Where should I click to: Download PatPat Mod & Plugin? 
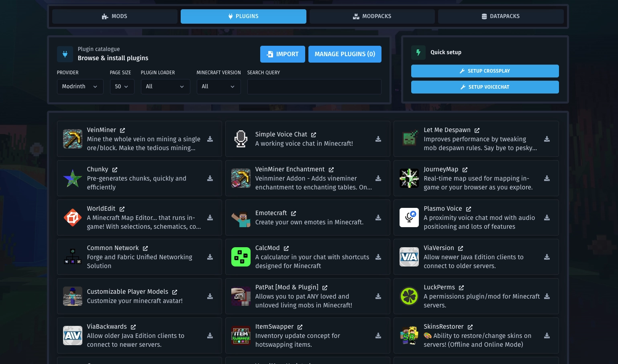pyautogui.click(x=378, y=296)
